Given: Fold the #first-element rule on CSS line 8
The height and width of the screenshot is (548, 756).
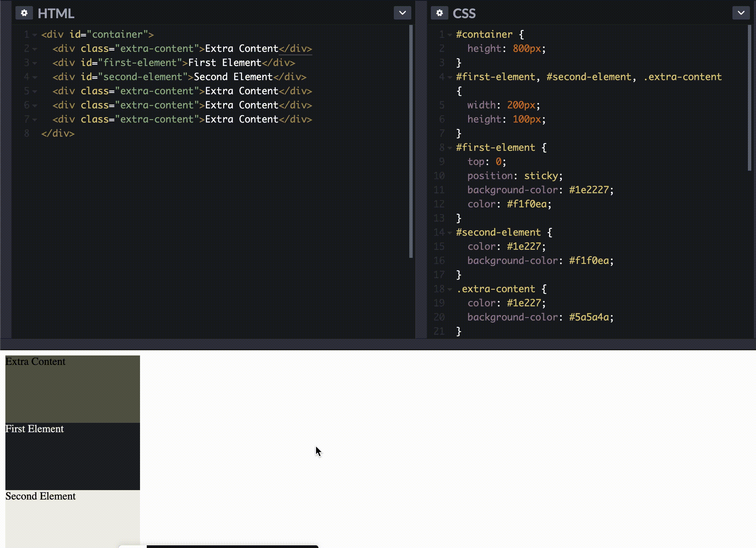Looking at the screenshot, I should click(449, 148).
